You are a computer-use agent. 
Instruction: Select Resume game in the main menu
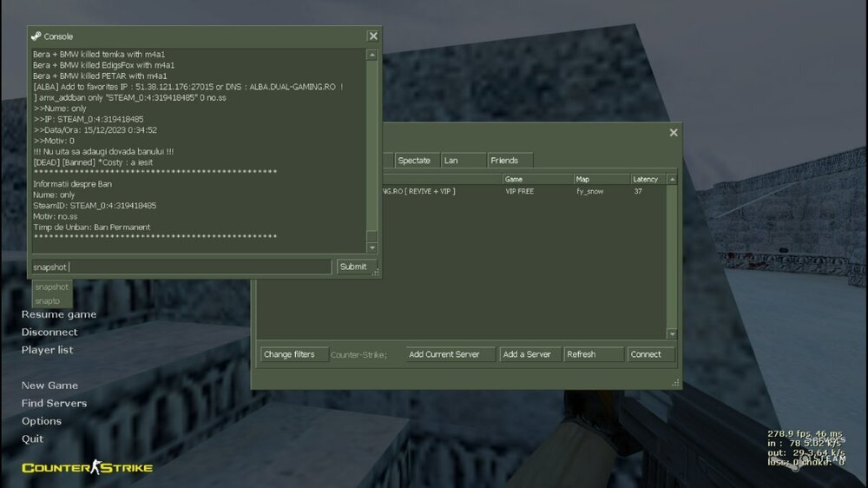59,314
